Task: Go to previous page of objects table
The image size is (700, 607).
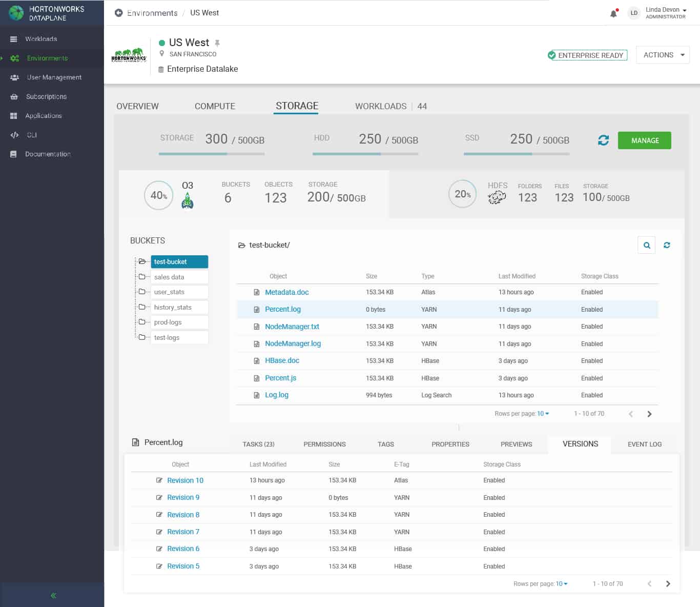Action: click(x=631, y=414)
